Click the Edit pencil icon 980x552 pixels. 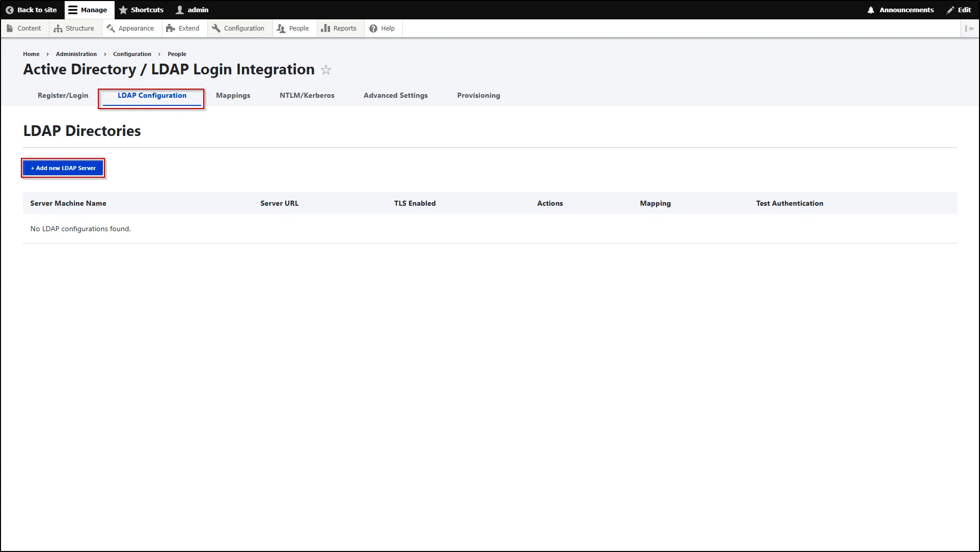[x=950, y=10]
